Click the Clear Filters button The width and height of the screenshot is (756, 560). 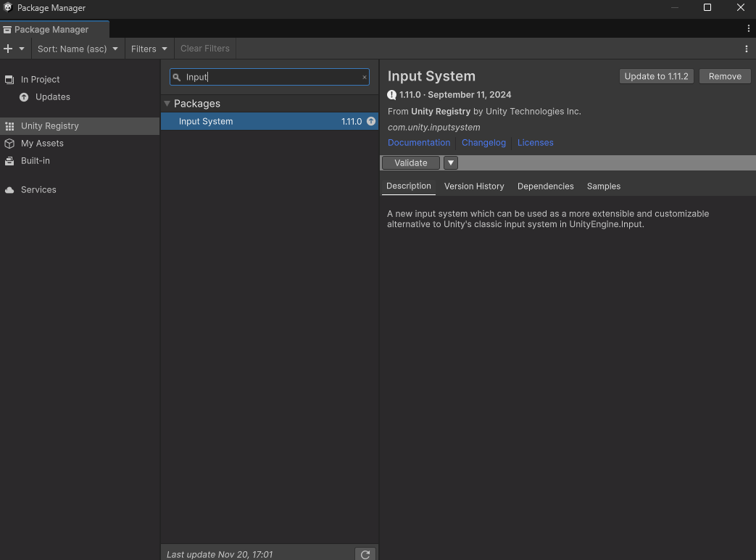pyautogui.click(x=205, y=49)
